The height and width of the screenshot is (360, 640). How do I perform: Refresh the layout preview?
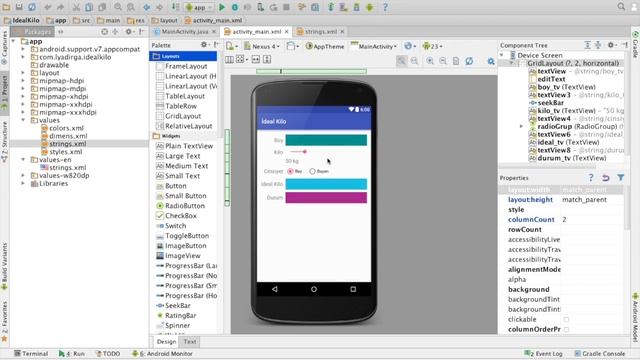[x=469, y=61]
